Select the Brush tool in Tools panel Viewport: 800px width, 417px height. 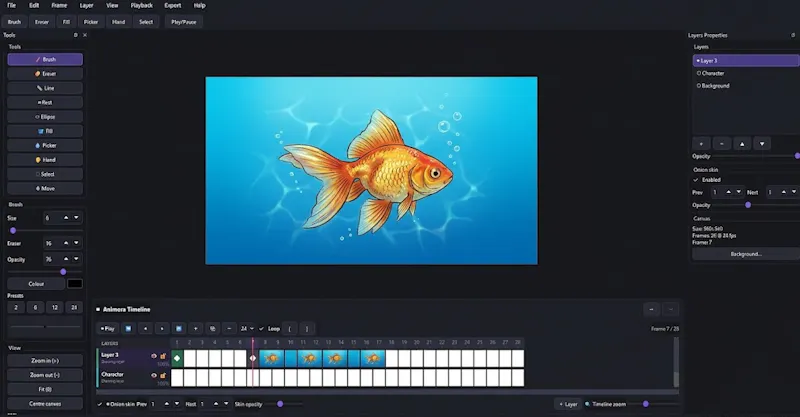pos(45,59)
